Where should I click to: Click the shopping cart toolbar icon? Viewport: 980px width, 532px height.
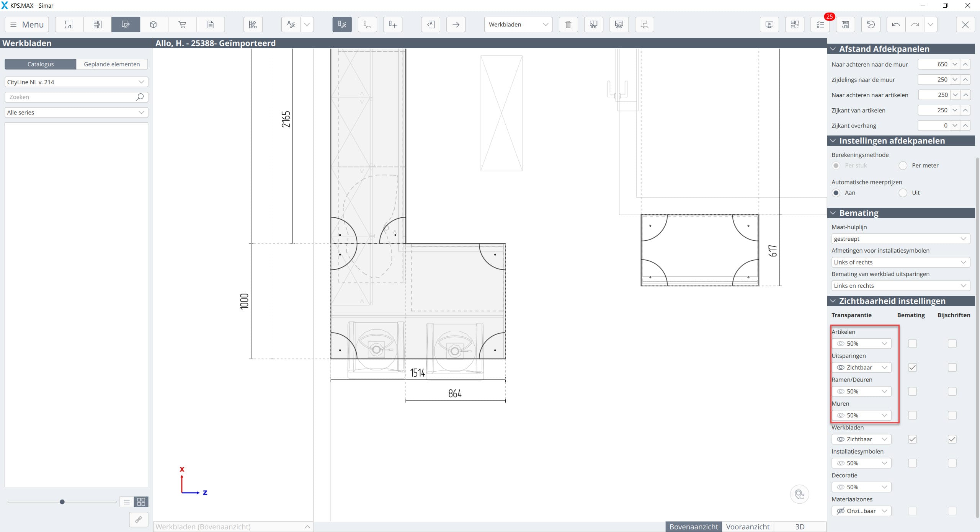click(182, 24)
